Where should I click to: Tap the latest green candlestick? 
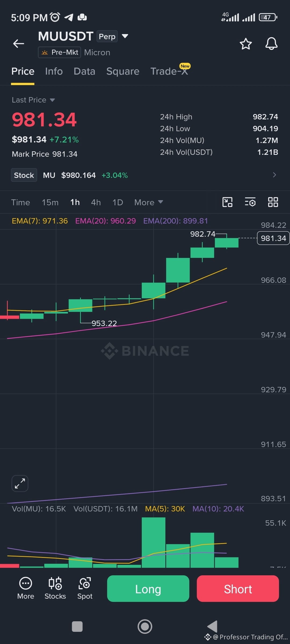(x=227, y=243)
